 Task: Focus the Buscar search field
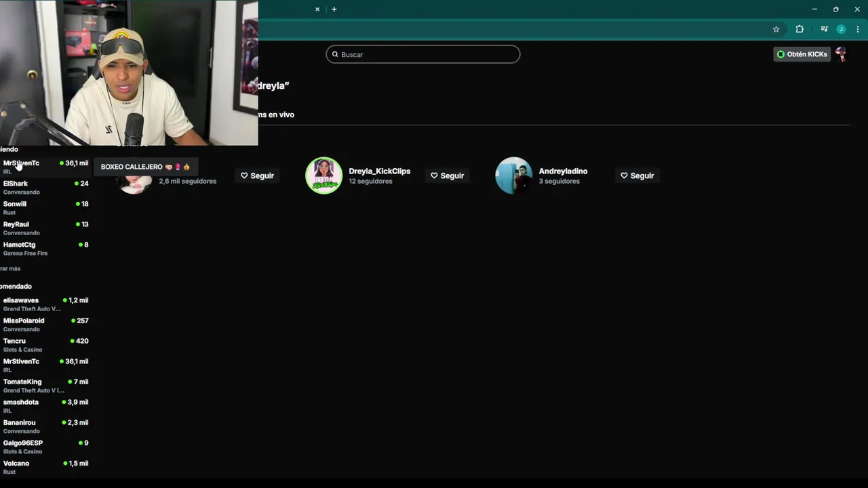coord(423,54)
